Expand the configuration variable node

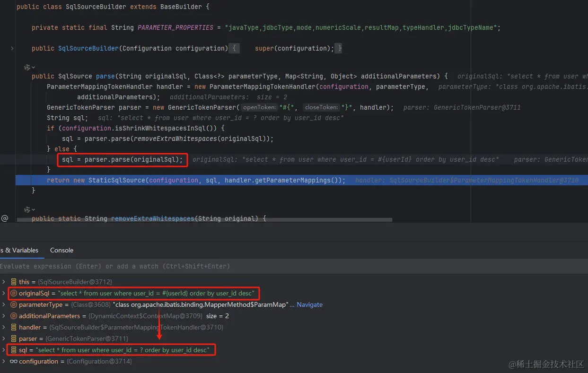coord(4,361)
